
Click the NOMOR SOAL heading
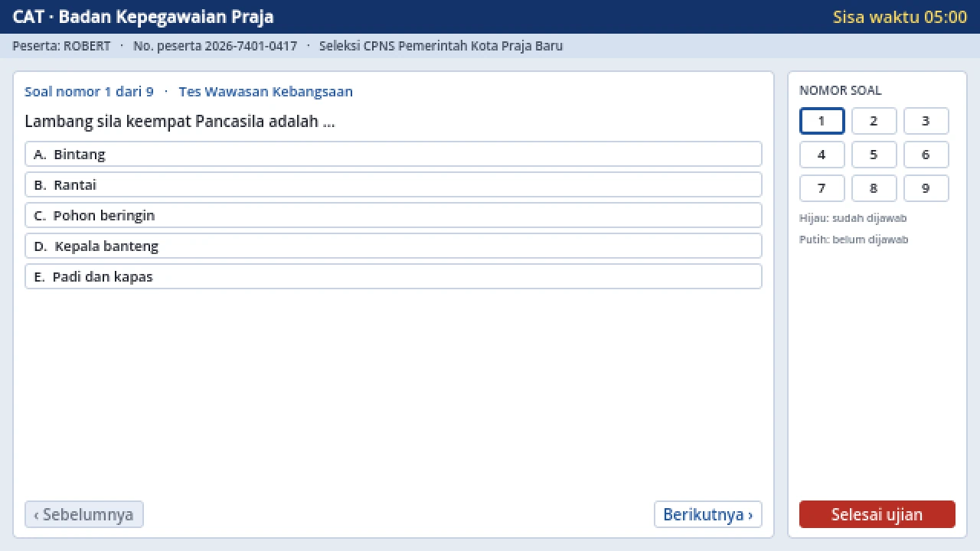(841, 90)
